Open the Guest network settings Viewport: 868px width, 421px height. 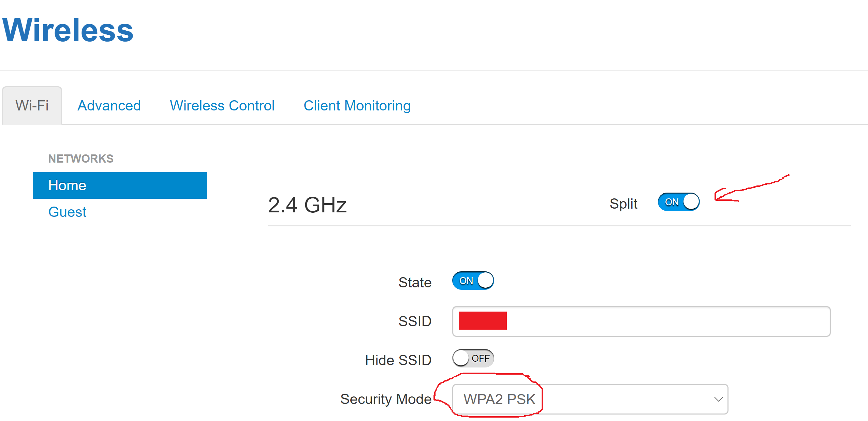point(67,212)
